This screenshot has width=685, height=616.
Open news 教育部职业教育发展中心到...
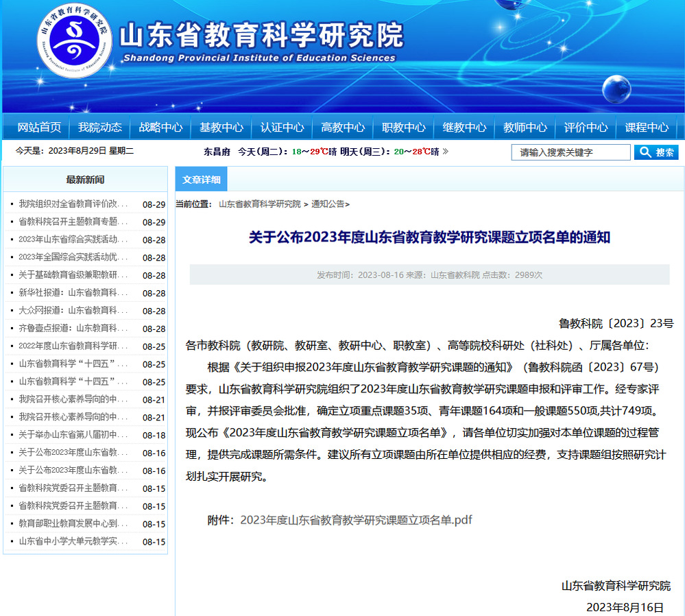coord(73,524)
